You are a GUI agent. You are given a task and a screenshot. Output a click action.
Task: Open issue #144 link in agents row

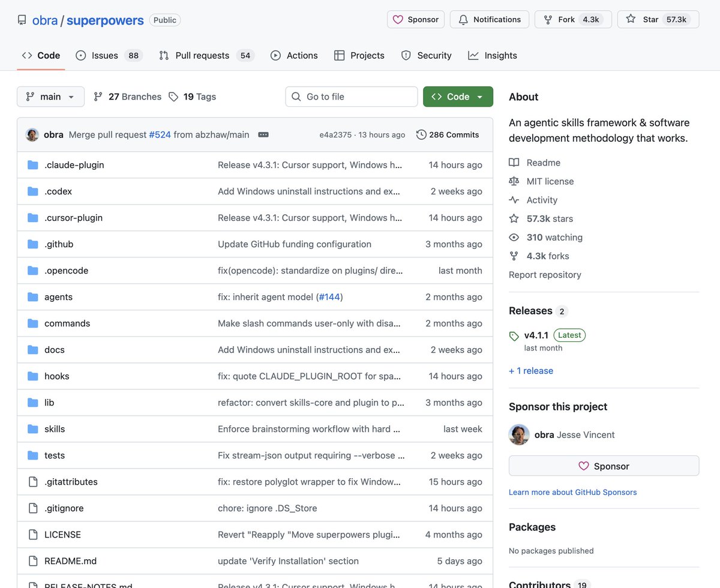(x=329, y=297)
